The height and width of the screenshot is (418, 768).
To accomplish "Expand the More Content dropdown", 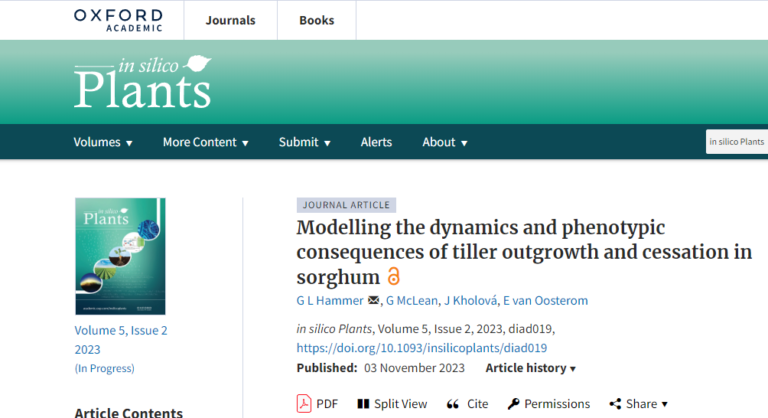I will (206, 142).
